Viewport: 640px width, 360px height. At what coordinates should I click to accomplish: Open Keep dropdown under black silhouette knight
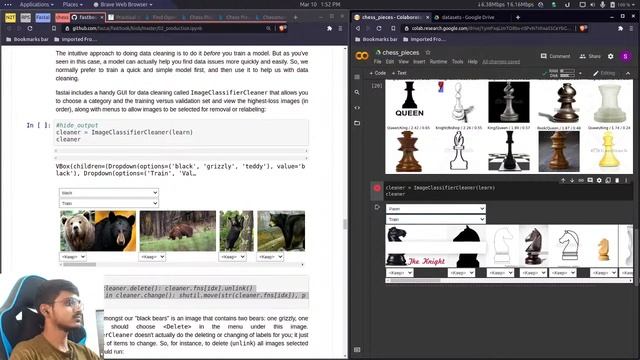click(x=461, y=272)
